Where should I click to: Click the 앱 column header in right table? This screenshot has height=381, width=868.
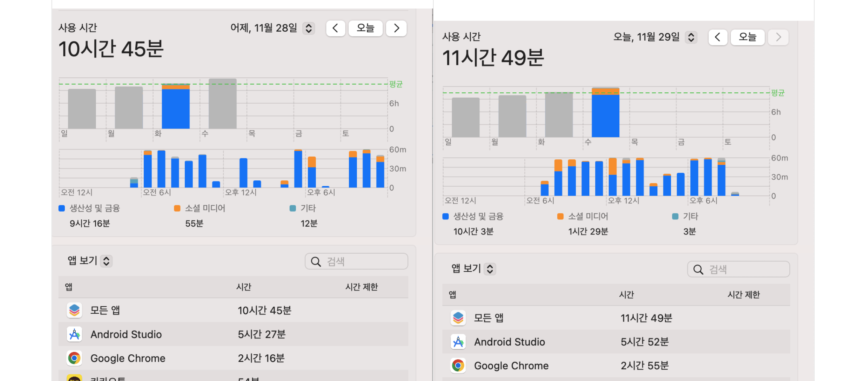click(x=452, y=295)
